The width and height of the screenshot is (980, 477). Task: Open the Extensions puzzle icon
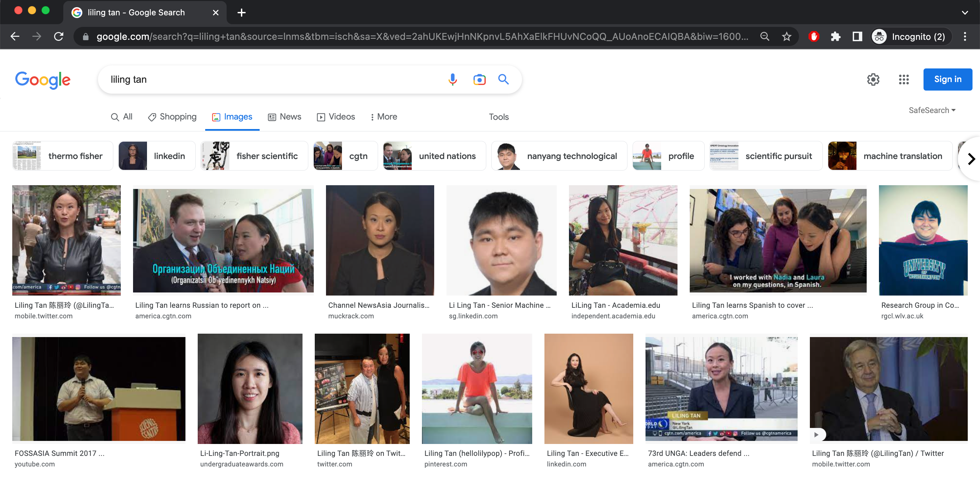pos(835,36)
